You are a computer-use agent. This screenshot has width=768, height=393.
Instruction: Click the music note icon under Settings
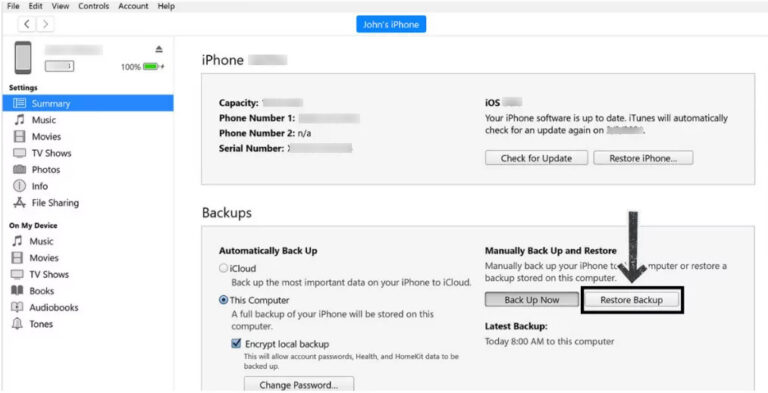pos(19,120)
